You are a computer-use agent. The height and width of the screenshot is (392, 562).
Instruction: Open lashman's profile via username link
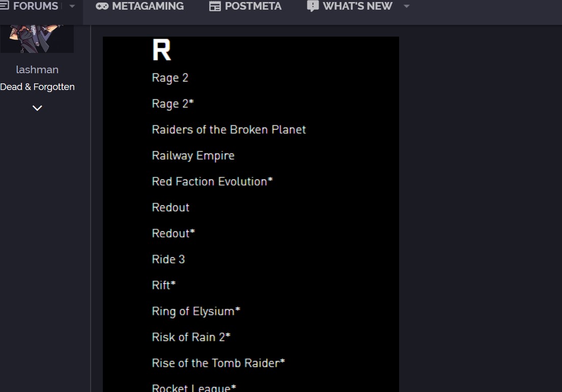pos(37,70)
